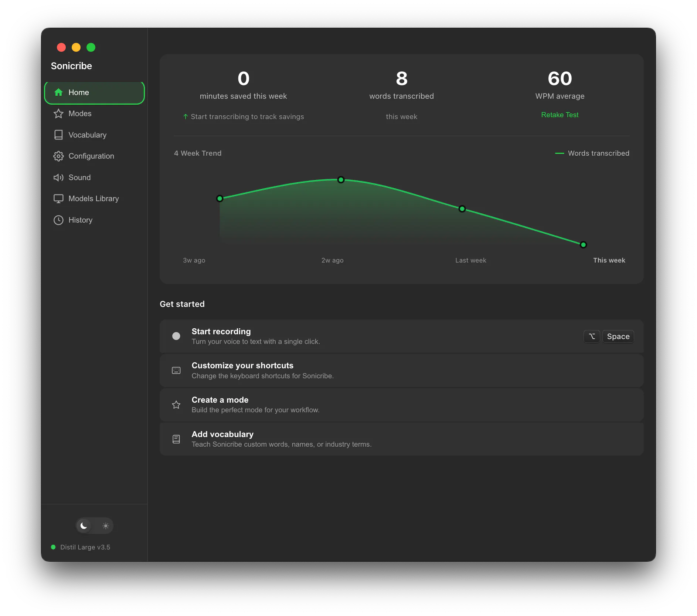Click the Vocabulary book icon in sidebar
The height and width of the screenshot is (616, 697).
click(x=58, y=135)
